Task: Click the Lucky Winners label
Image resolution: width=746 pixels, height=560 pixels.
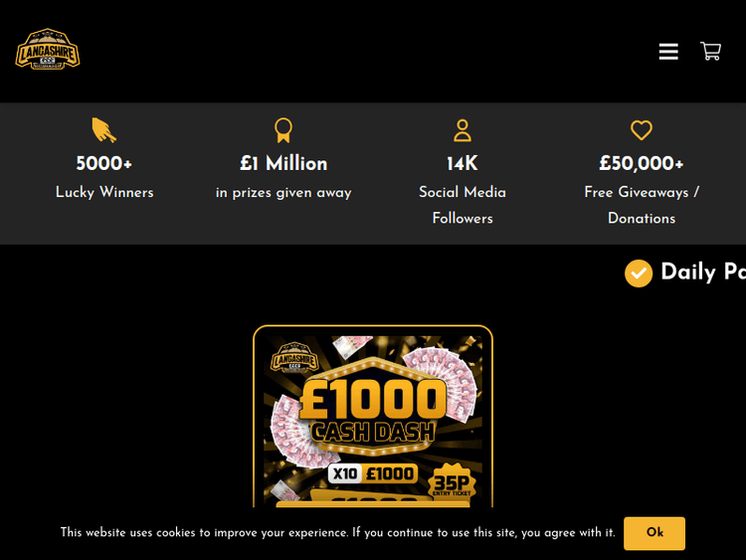Action: coord(104,192)
